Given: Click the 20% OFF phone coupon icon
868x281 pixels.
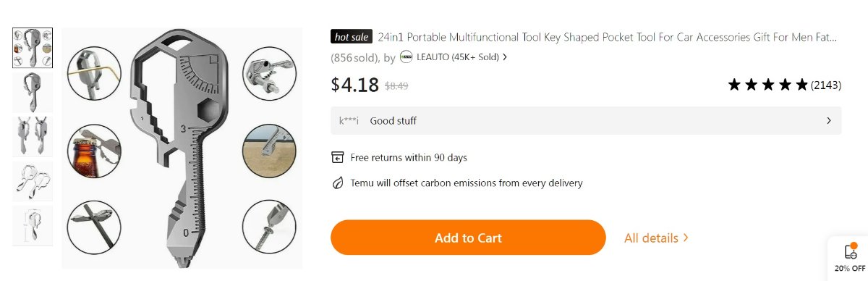Looking at the screenshot, I should 851,251.
